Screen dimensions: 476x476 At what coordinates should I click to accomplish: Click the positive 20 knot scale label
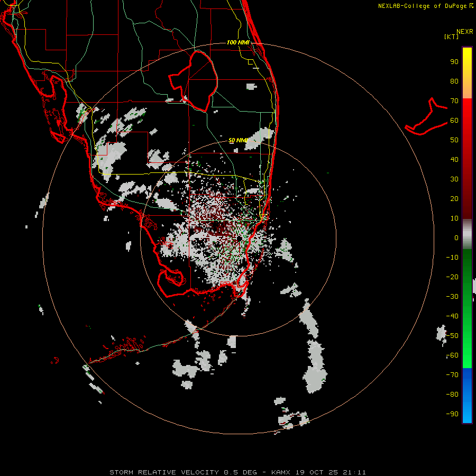coord(454,199)
